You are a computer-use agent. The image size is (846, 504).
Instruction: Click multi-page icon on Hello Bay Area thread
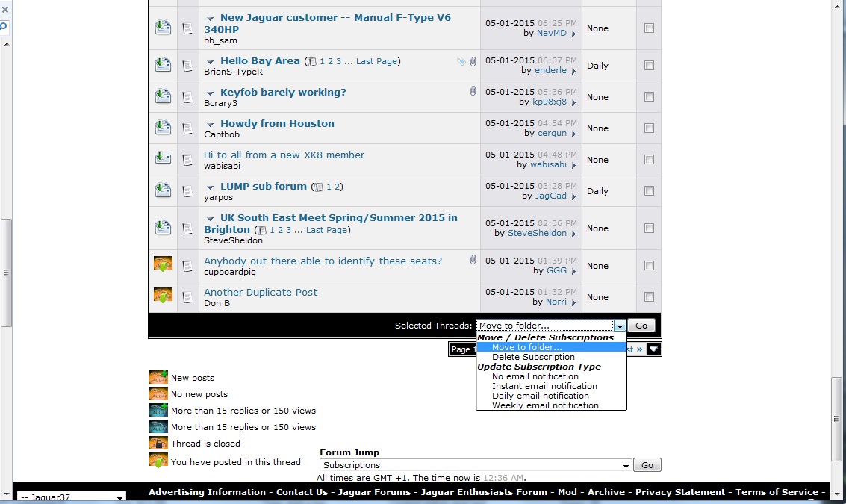(x=312, y=62)
